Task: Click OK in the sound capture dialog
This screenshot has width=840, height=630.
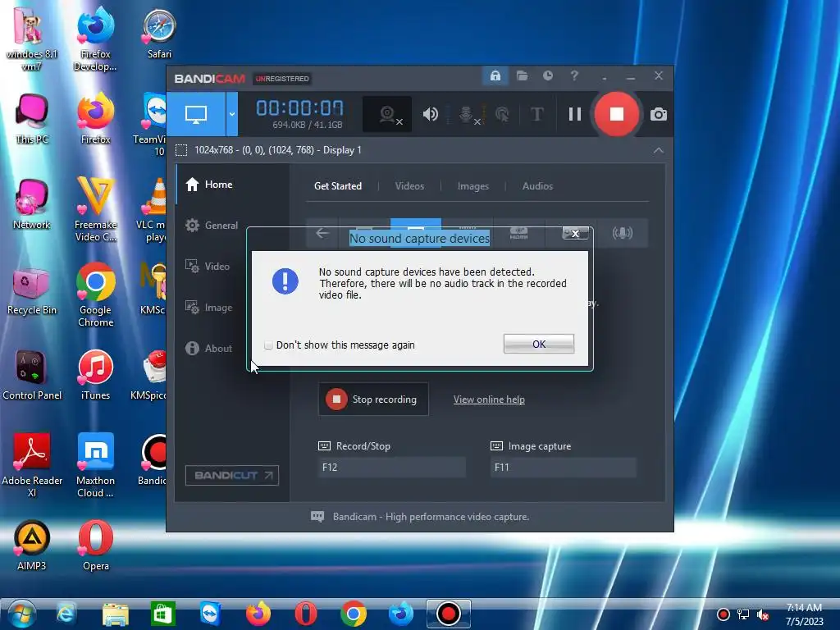Action: [539, 344]
